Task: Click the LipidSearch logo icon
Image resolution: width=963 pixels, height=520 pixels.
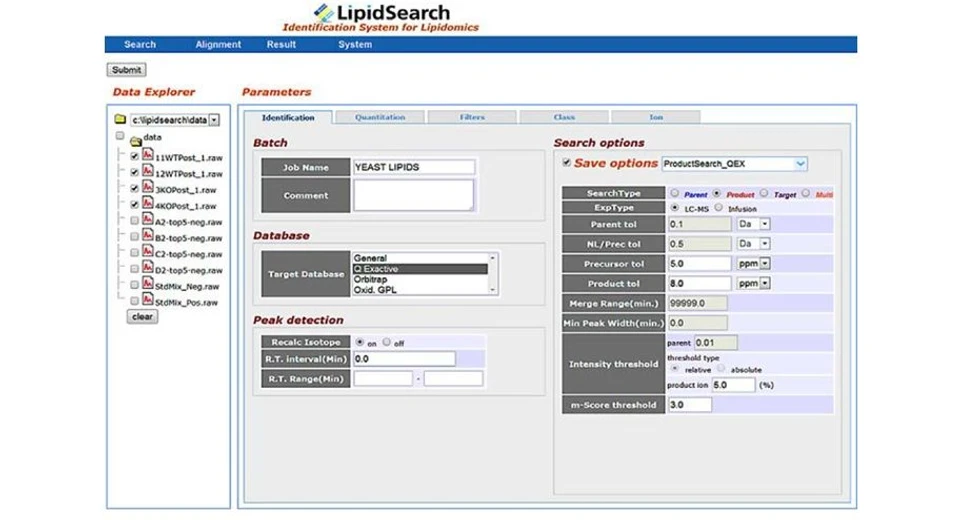Action: (323, 13)
